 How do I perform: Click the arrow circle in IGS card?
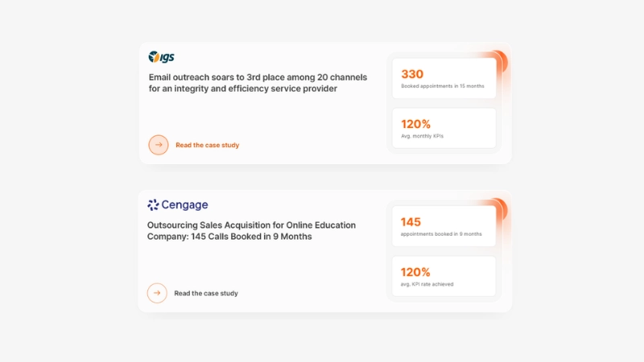[159, 145]
